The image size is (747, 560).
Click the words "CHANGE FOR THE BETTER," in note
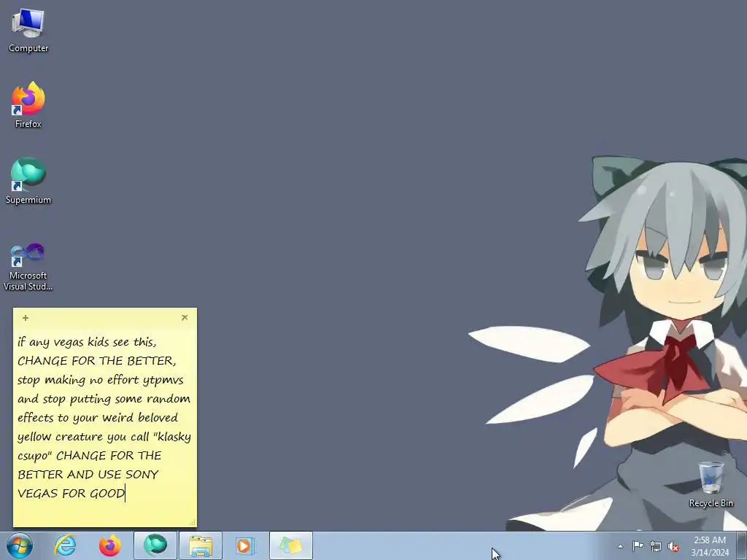97,361
